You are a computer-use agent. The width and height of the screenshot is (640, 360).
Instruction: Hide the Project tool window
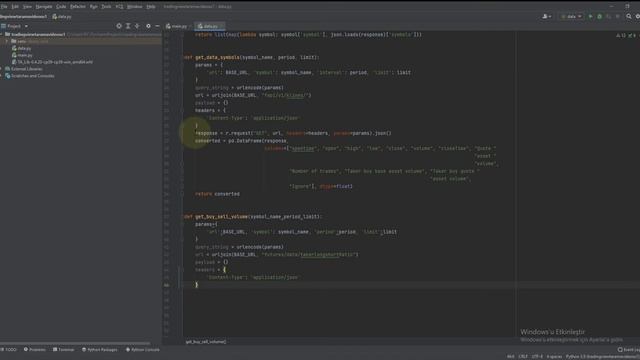[157, 26]
